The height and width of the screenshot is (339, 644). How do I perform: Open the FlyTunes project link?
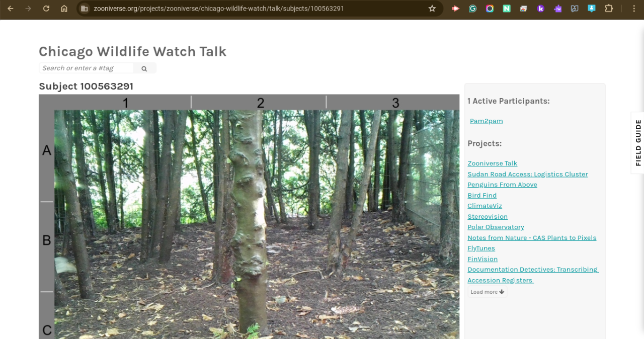[481, 248]
